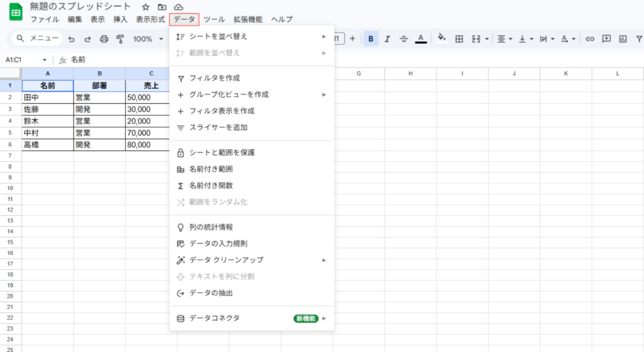The height and width of the screenshot is (352, 644).
Task: Click the select all corner box
Action: click(10, 73)
